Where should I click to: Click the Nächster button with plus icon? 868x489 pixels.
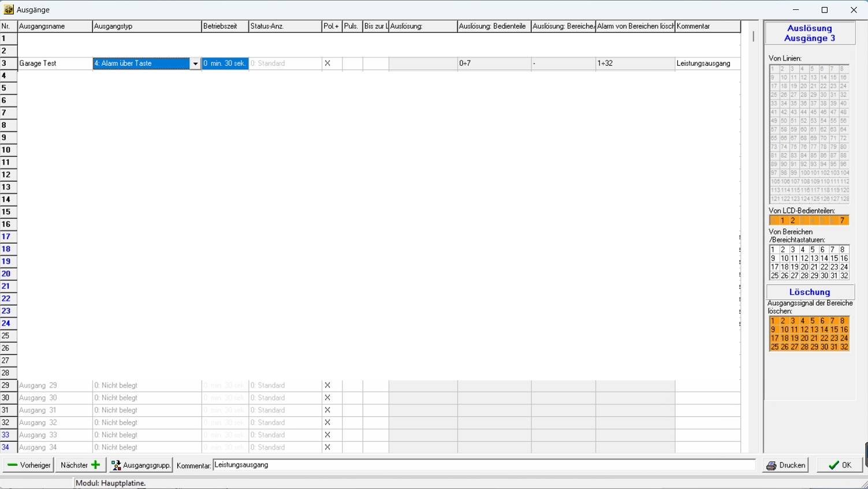[80, 465]
